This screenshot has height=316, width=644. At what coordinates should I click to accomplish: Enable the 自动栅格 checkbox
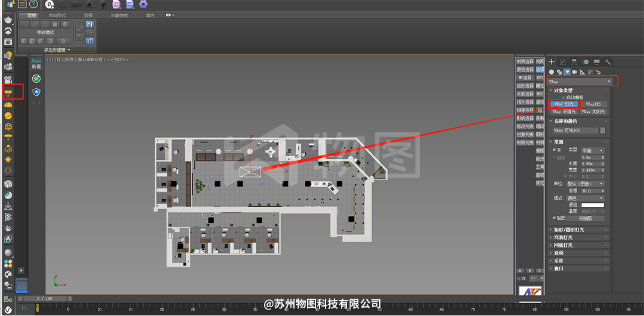[564, 97]
